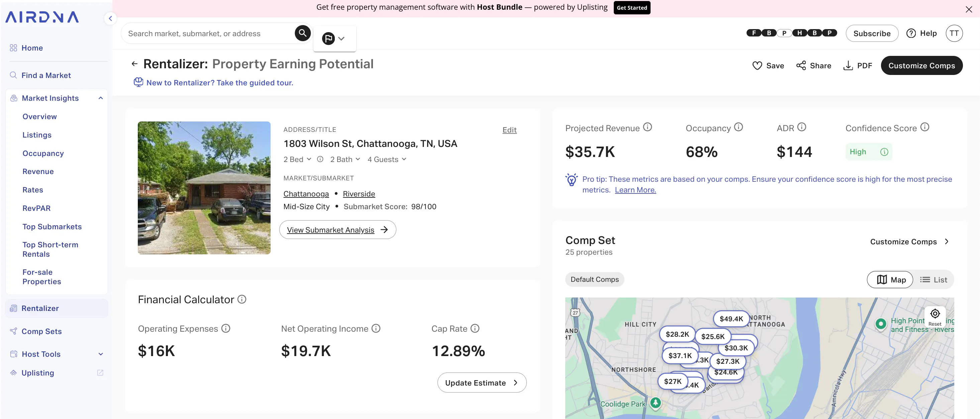Screen dimensions: 980x419
Task: Click the Net Operating Income info icon
Action: pyautogui.click(x=376, y=328)
